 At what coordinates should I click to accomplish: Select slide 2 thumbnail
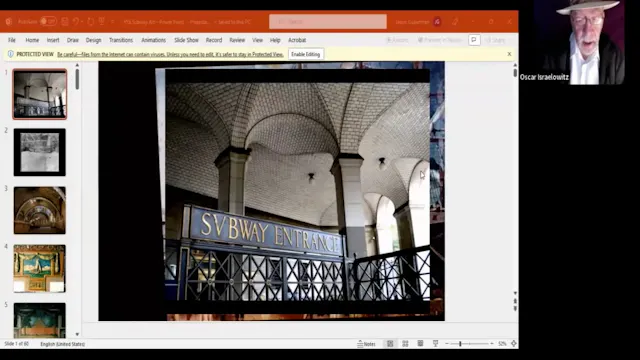[40, 152]
